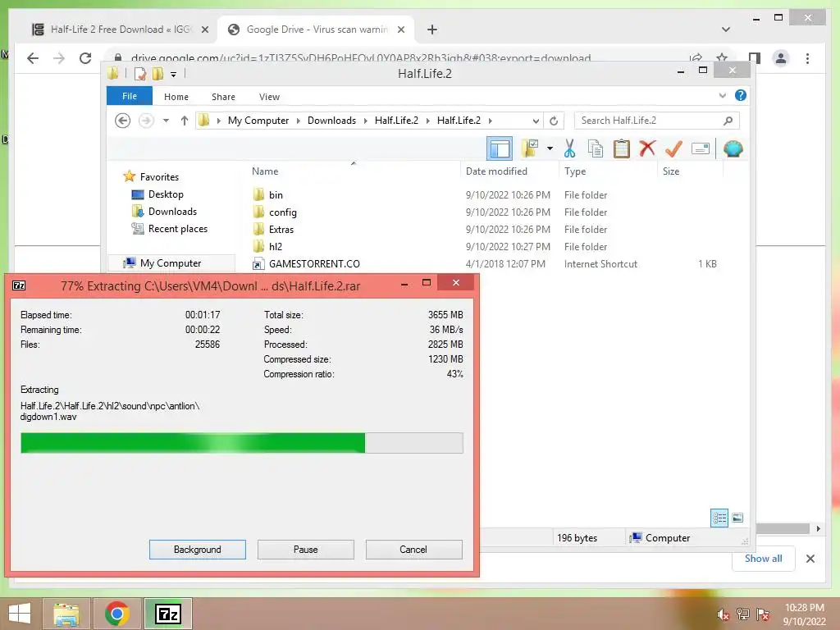The width and height of the screenshot is (840, 630).
Task: Click the Rename icon in Explorer toolbar
Action: click(701, 149)
